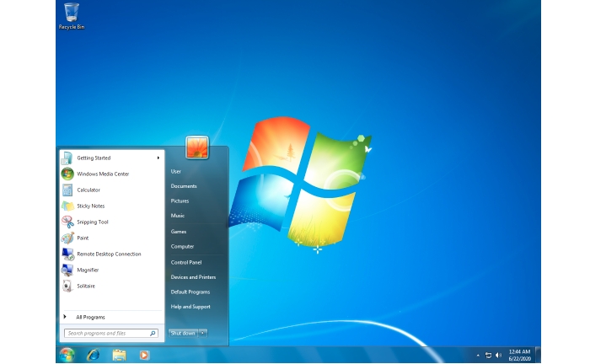Open Sticky Notes from the Start menu
This screenshot has width=590, height=364.
tap(90, 206)
